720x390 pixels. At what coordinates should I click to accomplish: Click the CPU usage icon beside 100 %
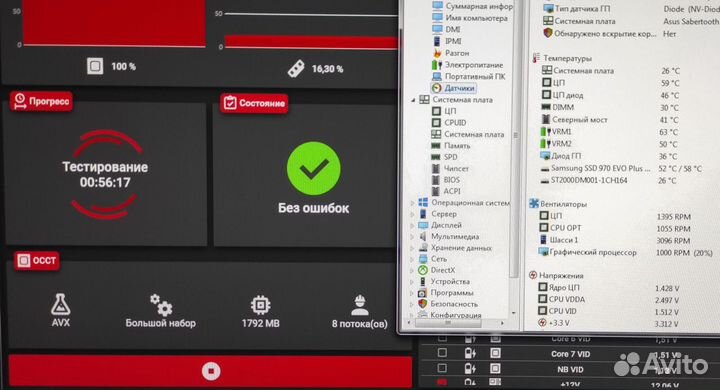point(95,66)
